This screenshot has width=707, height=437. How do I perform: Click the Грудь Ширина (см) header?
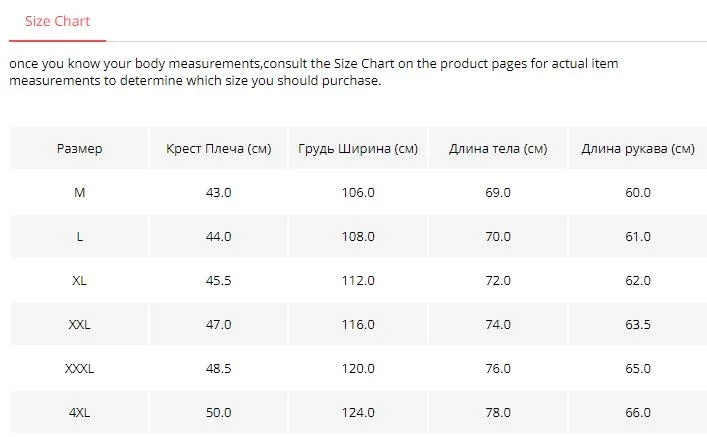tap(358, 148)
